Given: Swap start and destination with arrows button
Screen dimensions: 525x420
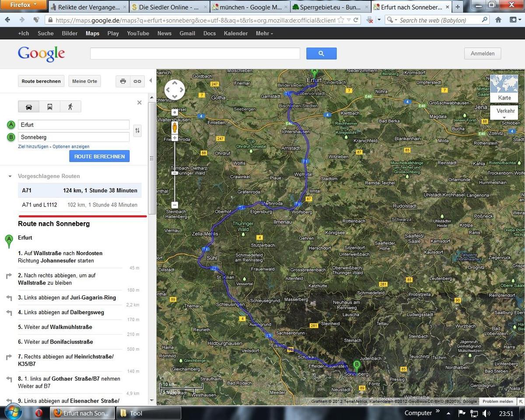Looking at the screenshot, I should pyautogui.click(x=137, y=130).
